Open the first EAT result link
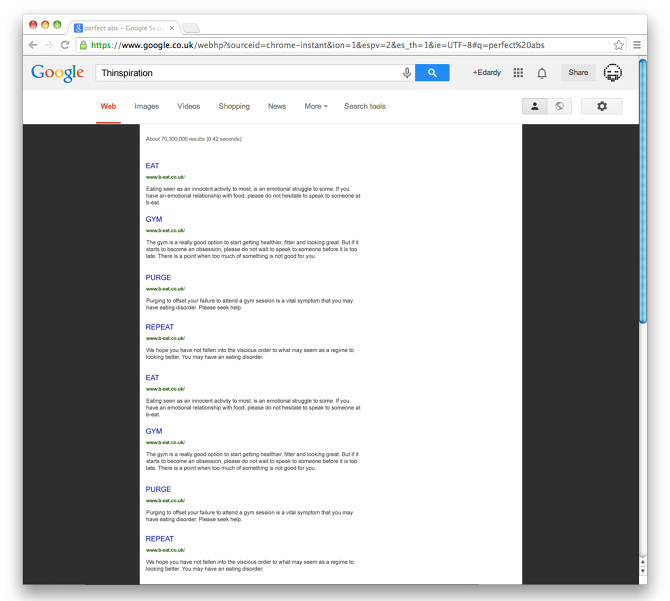This screenshot has width=670, height=601. [x=152, y=166]
